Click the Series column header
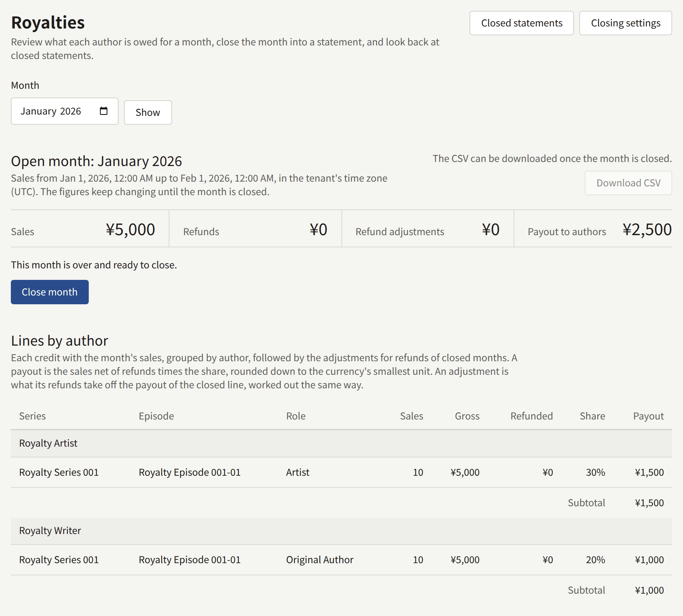This screenshot has height=616, width=683. point(33,416)
